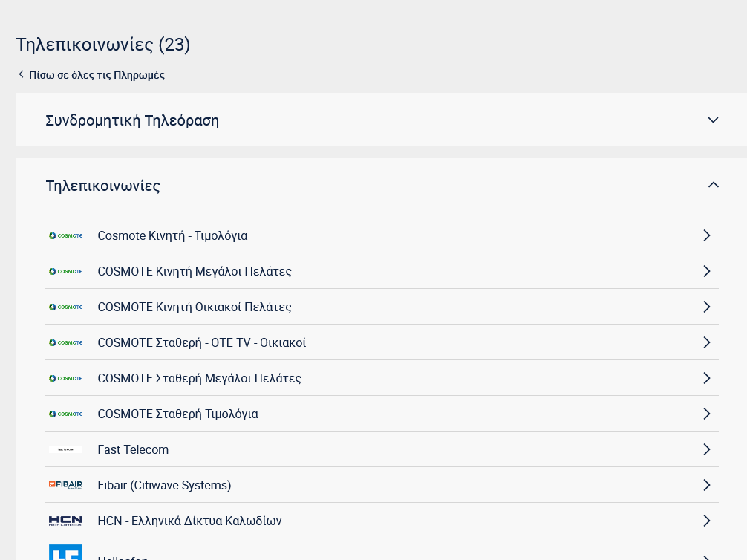Click Cosmote logo next to Cosmote Κινητή - Τιμολόγια

pos(66,235)
